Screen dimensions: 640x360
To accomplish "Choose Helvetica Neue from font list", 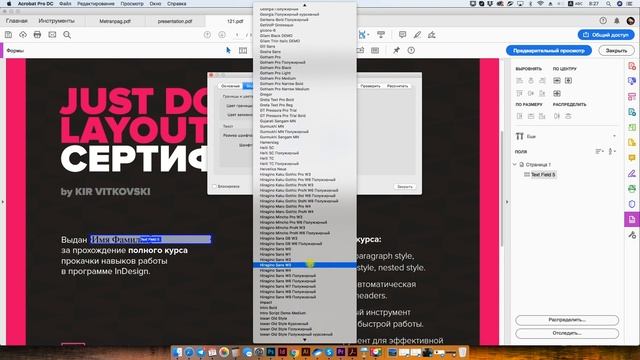I will click(304, 169).
